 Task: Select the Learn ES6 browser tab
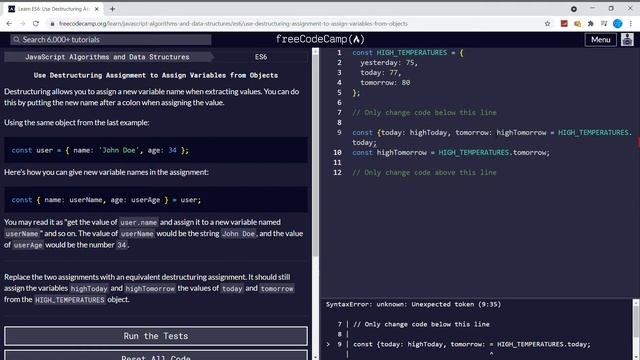[x=54, y=9]
